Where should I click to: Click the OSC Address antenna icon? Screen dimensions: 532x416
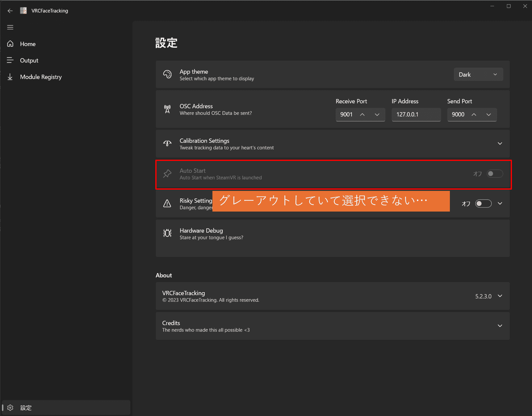coord(167,109)
